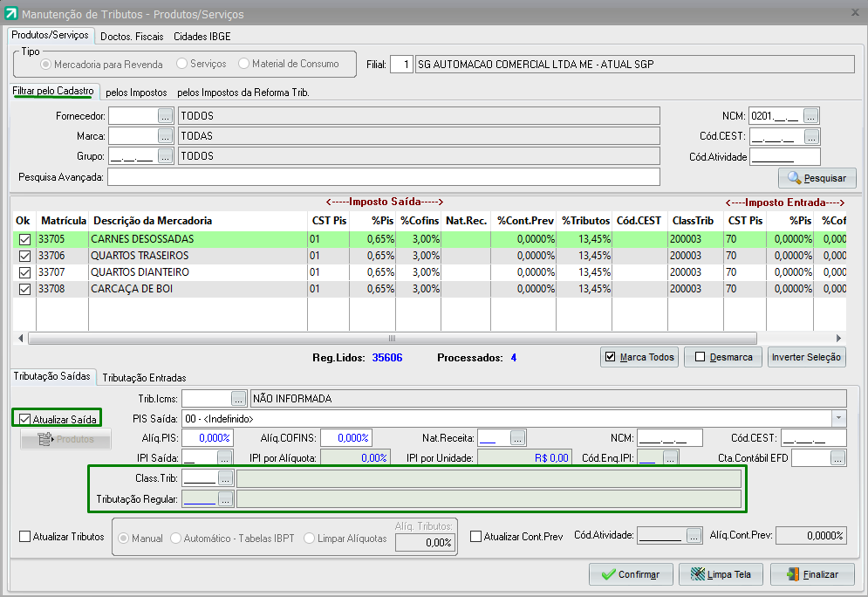Uncheck the Atualizar Saída checkbox
The width and height of the screenshot is (868, 597).
point(24,420)
